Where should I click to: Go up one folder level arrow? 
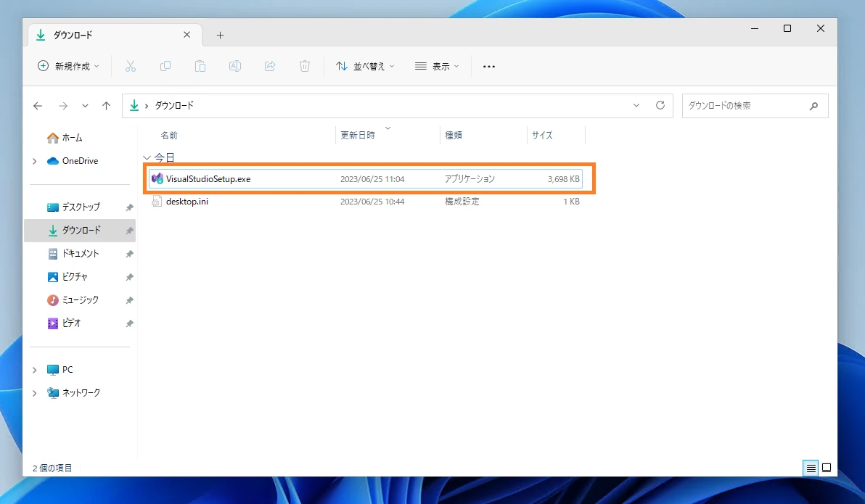coord(107,106)
